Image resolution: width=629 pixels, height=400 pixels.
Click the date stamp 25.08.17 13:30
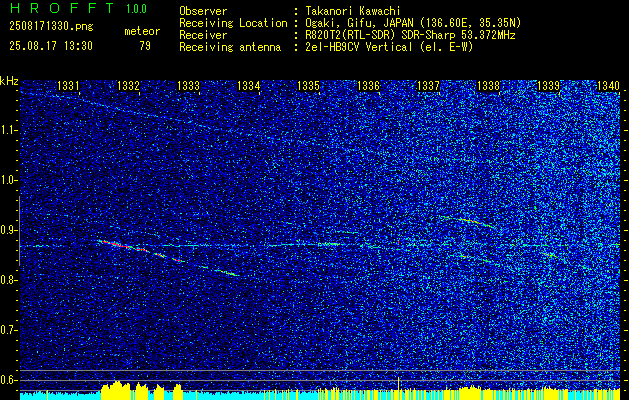pyautogui.click(x=51, y=46)
